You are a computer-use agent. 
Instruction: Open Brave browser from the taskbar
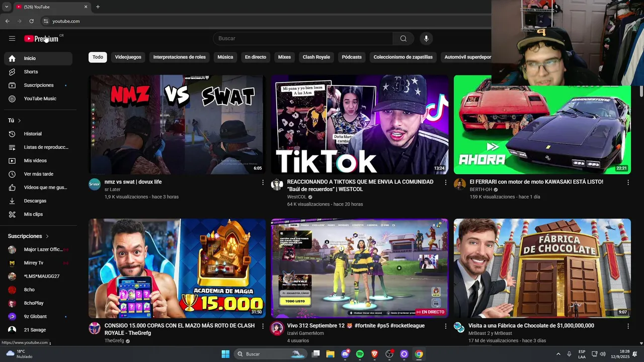coord(374,354)
